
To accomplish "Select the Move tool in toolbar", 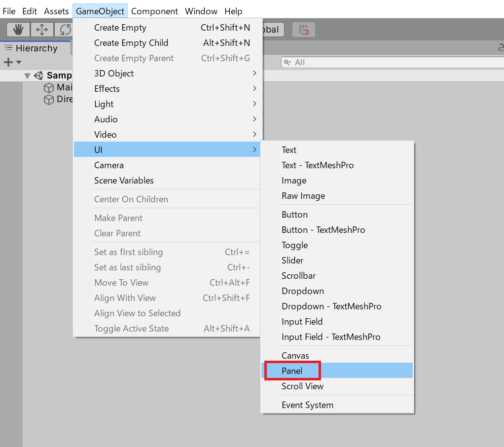I will pyautogui.click(x=42, y=30).
